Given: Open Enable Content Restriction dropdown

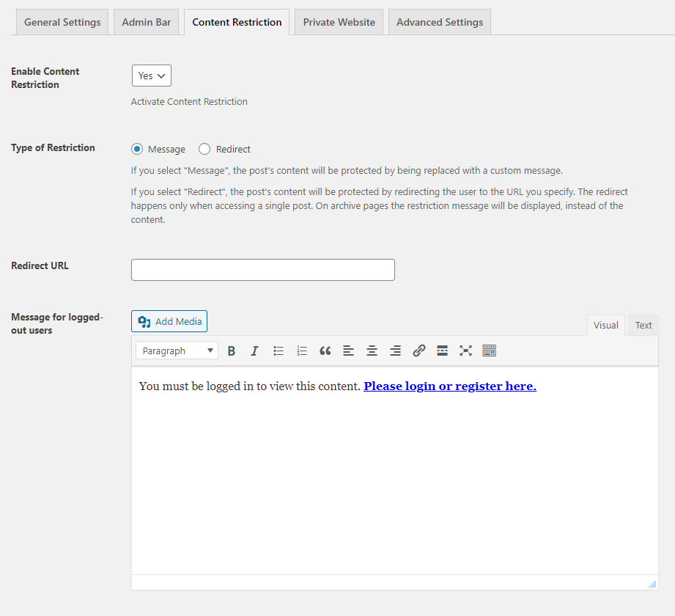Looking at the screenshot, I should pyautogui.click(x=152, y=76).
